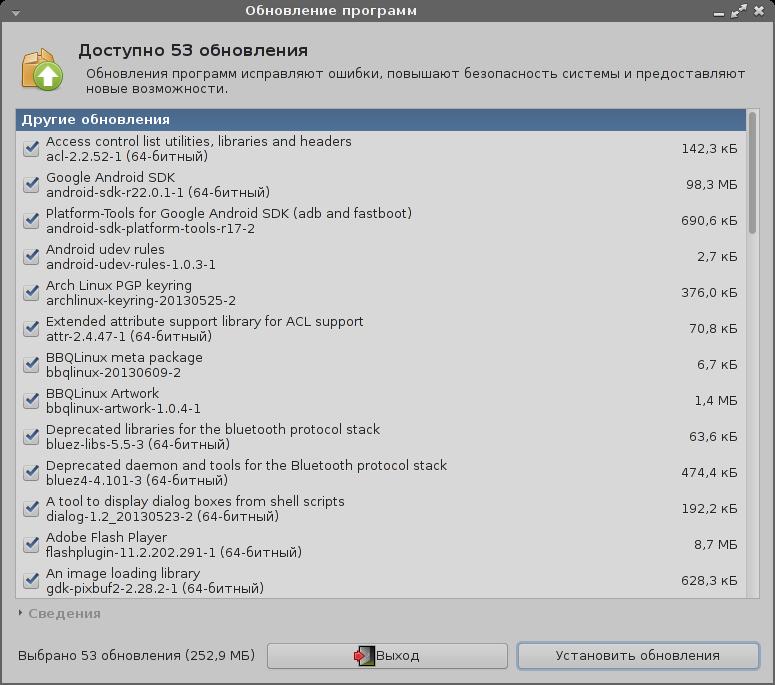Select 'BBQLinux meta package' row text
The image size is (775, 685).
(124, 358)
